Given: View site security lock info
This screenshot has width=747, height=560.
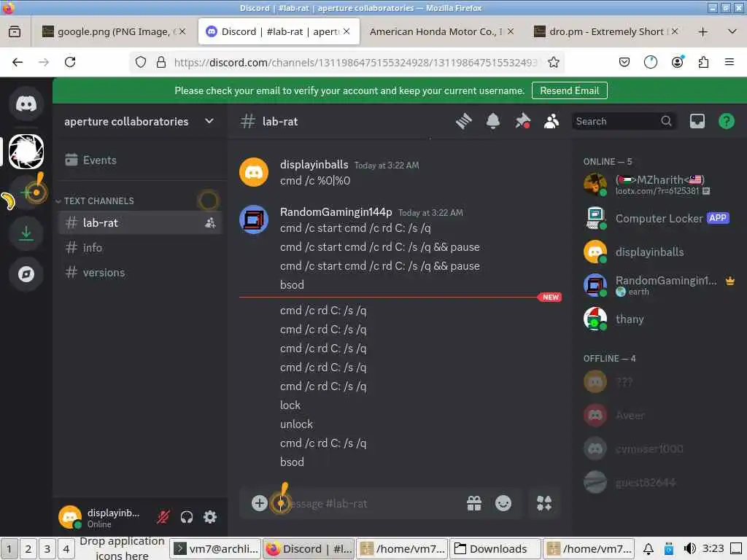Looking at the screenshot, I should pos(161,63).
